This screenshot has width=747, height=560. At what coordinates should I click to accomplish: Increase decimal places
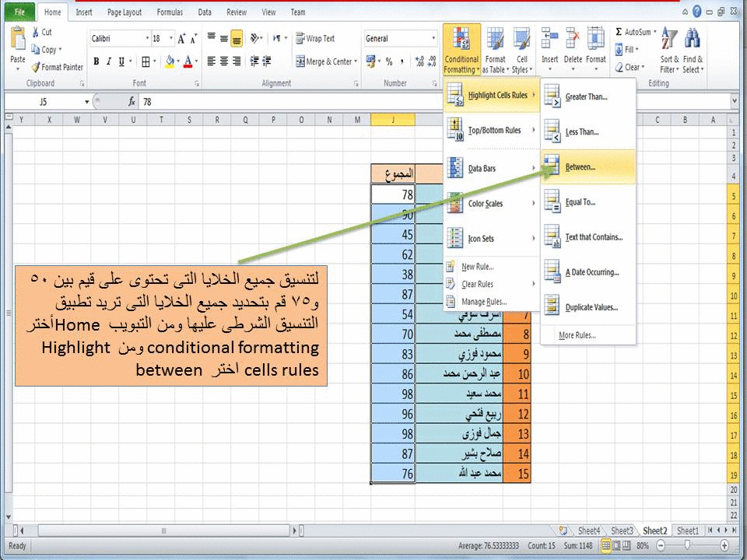coord(419,60)
